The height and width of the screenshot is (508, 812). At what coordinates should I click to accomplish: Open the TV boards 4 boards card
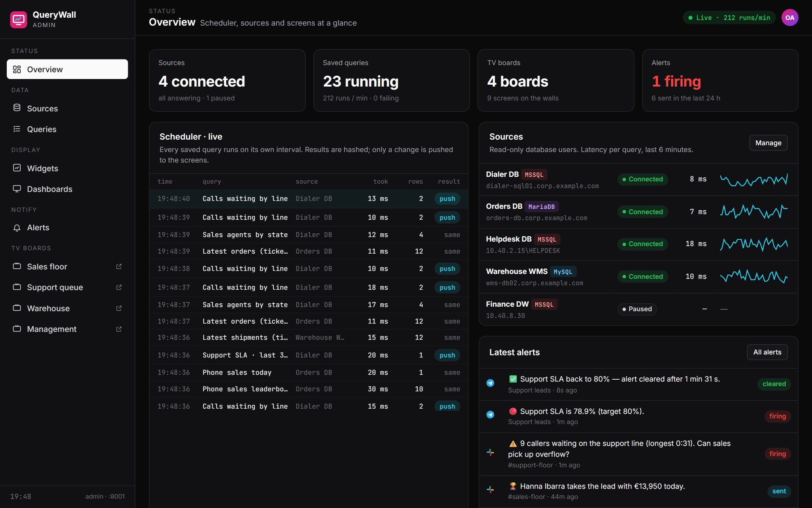click(556, 80)
